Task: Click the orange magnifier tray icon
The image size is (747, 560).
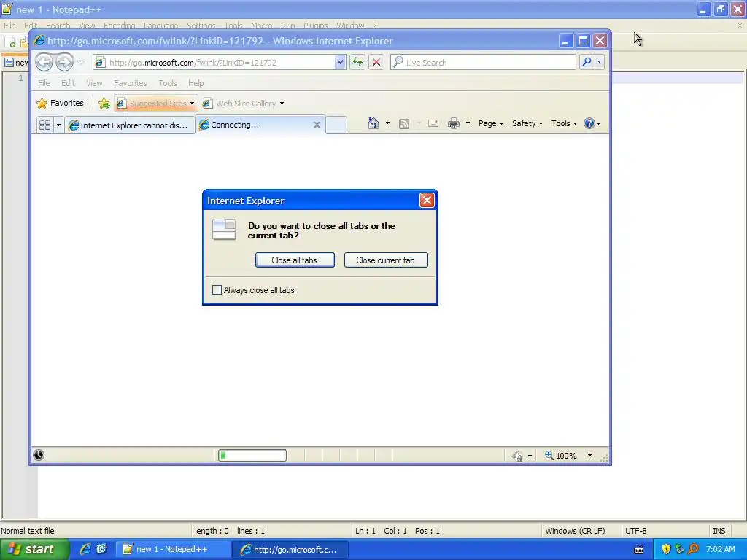Action: (x=693, y=549)
